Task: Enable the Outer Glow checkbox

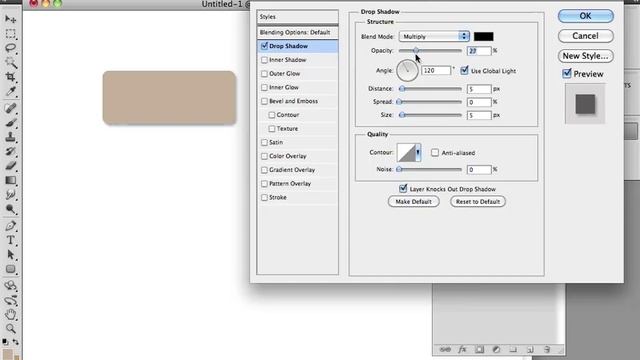Action: 264,73
